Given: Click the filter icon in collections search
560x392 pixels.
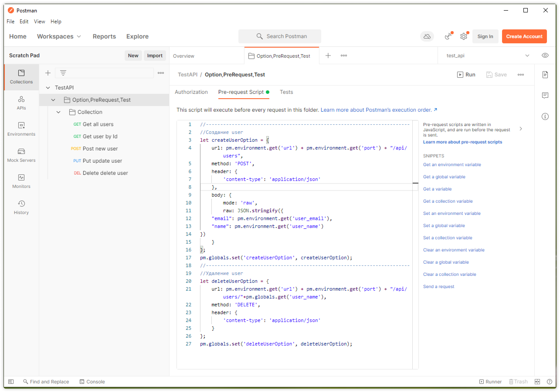Looking at the screenshot, I should pos(63,73).
